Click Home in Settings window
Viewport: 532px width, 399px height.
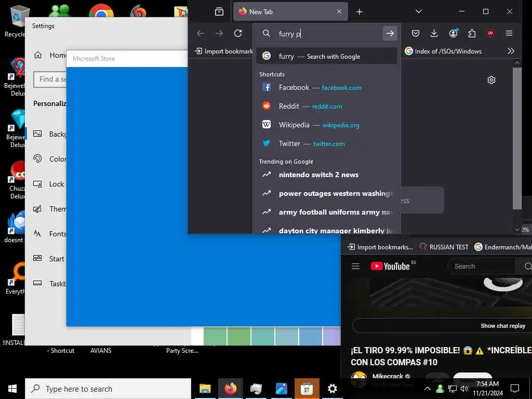[50, 55]
